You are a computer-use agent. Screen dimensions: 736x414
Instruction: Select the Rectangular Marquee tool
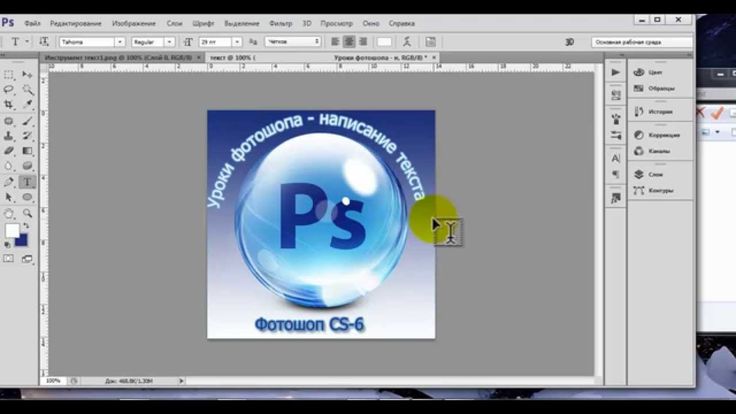coord(8,75)
